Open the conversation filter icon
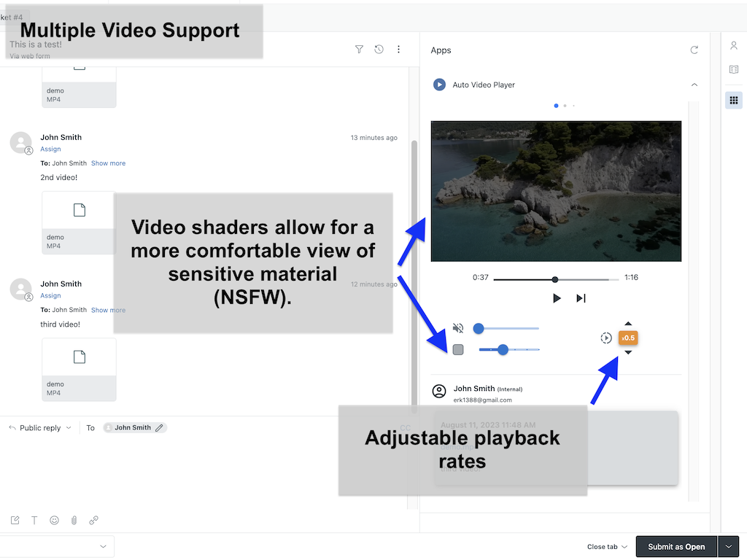This screenshot has height=560, width=747. pos(359,50)
